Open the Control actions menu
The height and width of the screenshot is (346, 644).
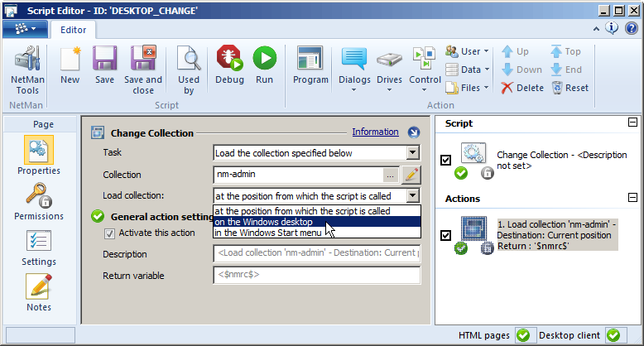(425, 70)
